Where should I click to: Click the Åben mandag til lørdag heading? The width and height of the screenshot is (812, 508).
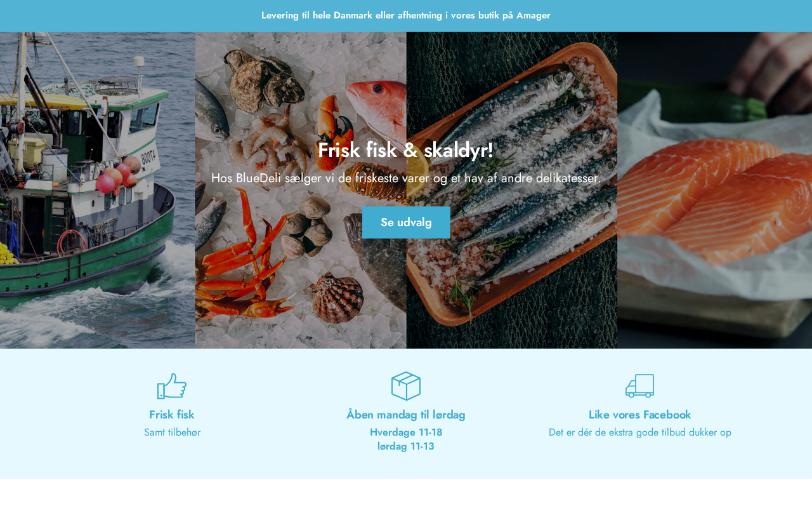406,415
